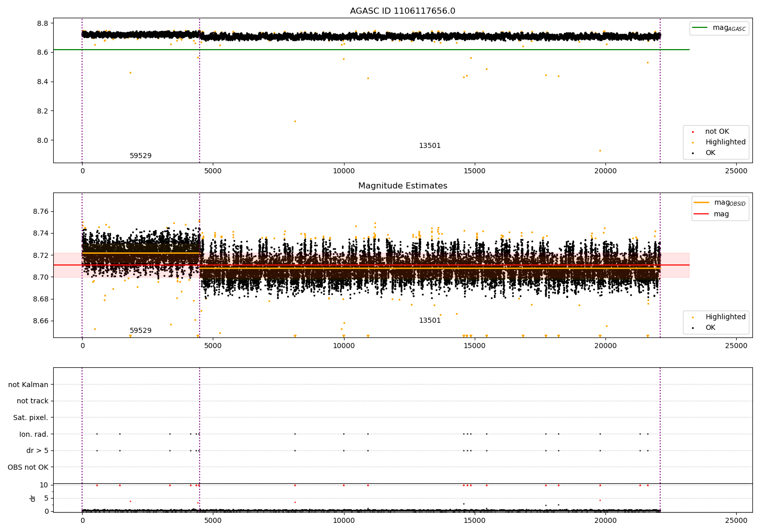Click the 'Magnitude Estimates' subplot title

coord(402,186)
